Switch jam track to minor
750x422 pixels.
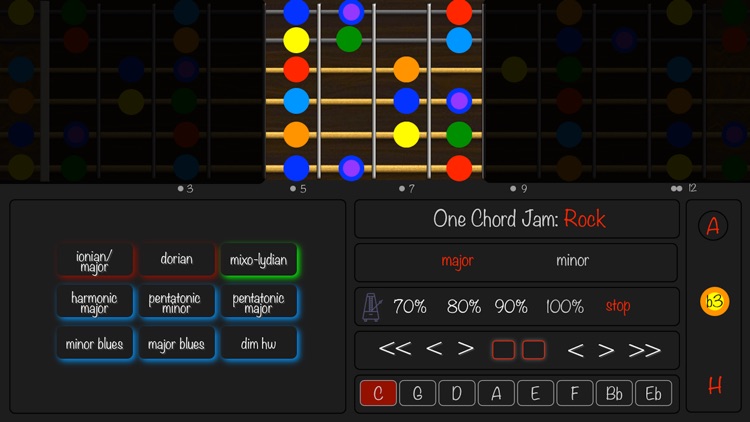pos(572,261)
